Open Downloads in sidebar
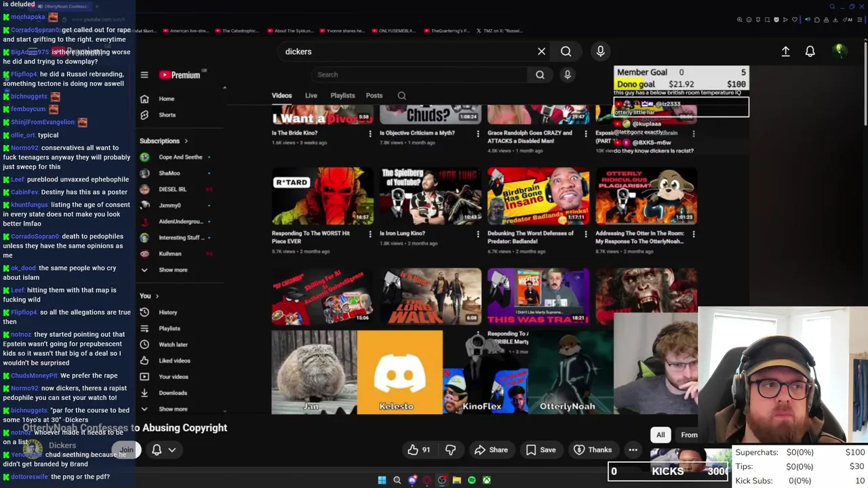Viewport: 868px width, 488px height. point(172,393)
